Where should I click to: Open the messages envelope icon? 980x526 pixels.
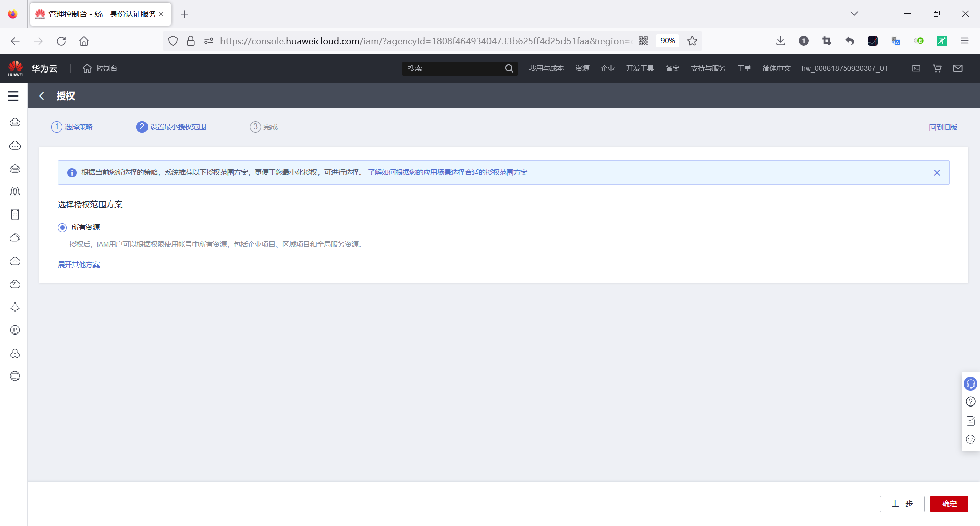(958, 68)
